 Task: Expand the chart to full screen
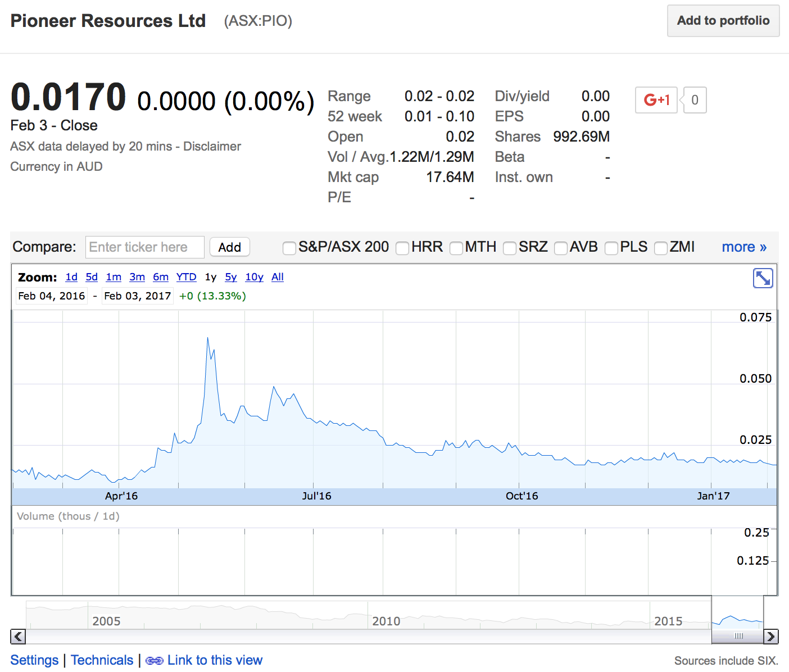[x=763, y=278]
